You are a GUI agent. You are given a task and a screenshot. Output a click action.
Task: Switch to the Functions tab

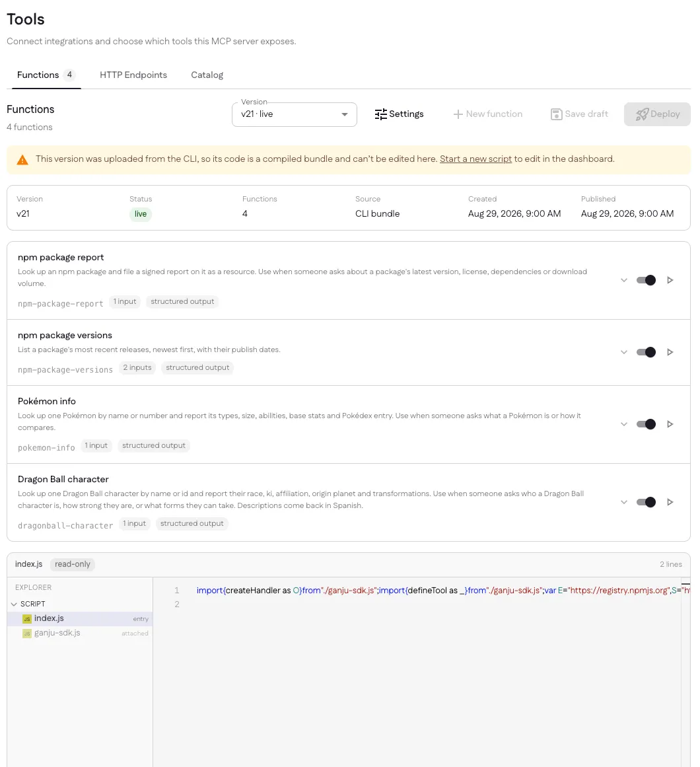click(x=46, y=75)
